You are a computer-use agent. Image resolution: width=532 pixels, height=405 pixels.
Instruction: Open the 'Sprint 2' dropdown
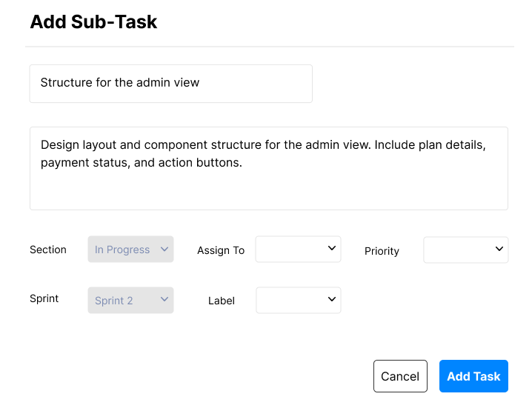click(x=130, y=301)
